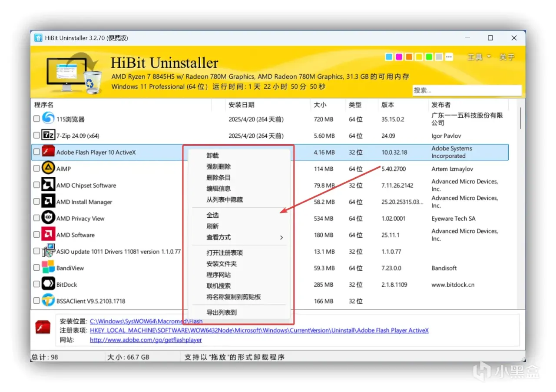Click the Flash icon in the details panel
The width and height of the screenshot is (556, 392).
(x=43, y=328)
